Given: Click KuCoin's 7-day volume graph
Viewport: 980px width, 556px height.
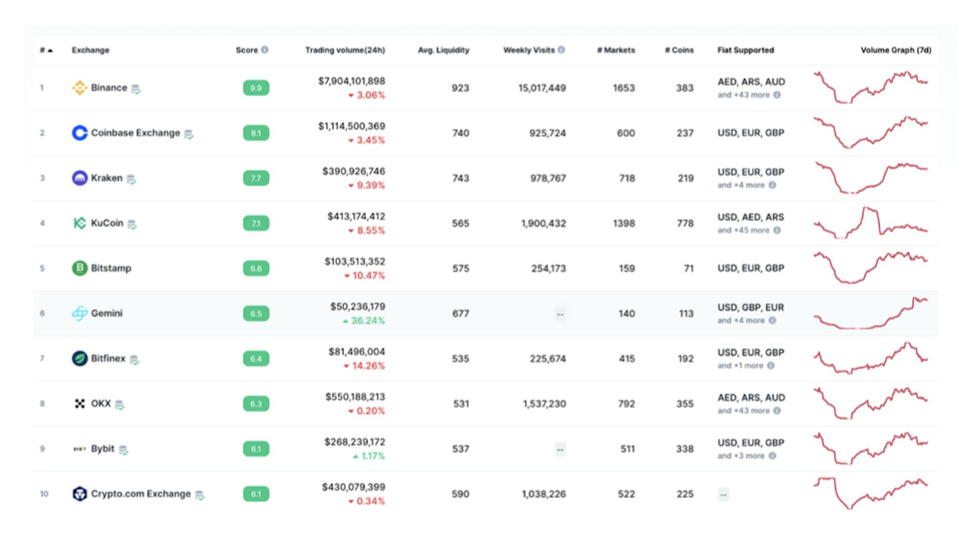Looking at the screenshot, I should (870, 222).
